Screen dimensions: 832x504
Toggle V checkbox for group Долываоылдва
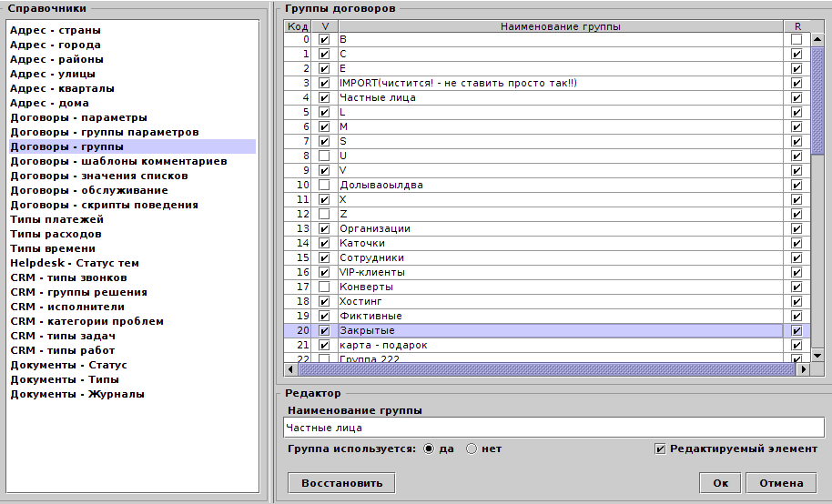324,186
